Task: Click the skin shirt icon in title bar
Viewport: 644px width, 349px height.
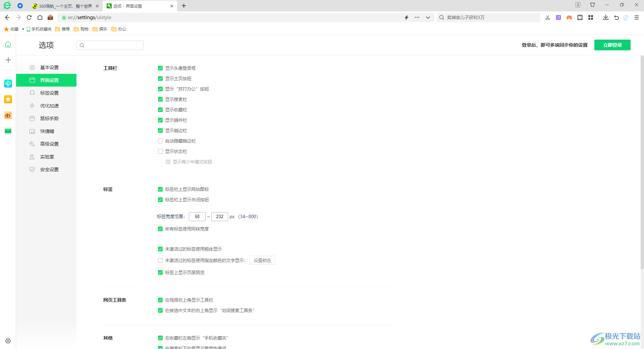Action: pos(593,5)
